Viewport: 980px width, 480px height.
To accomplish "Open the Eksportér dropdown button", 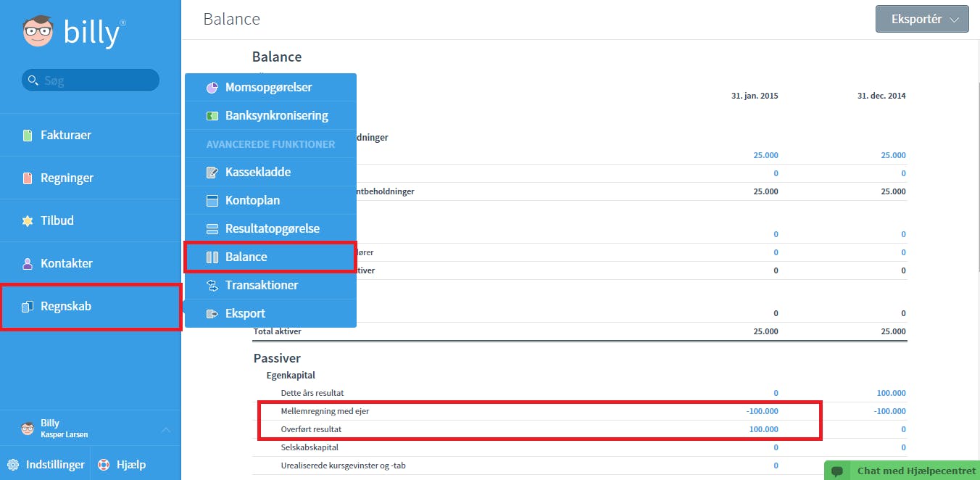I will [x=922, y=20].
